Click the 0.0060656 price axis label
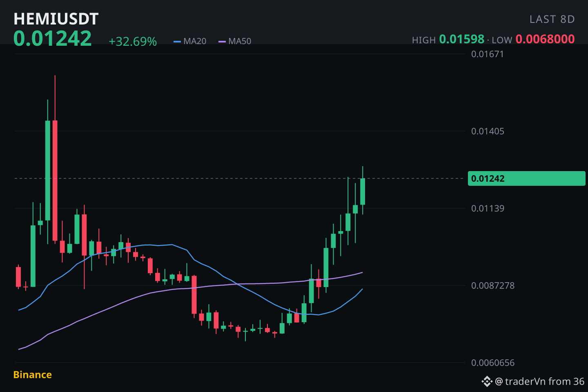 [493, 363]
